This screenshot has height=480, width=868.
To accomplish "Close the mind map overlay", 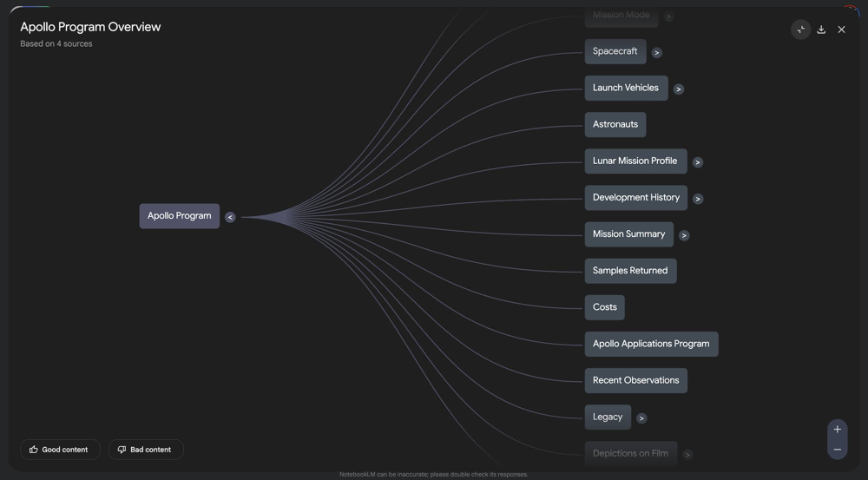I will 841,30.
